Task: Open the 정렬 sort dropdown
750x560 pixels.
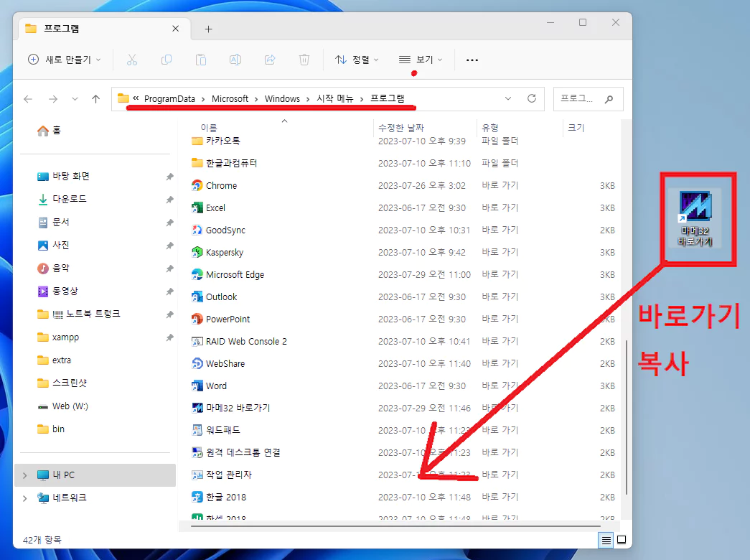Action: pyautogui.click(x=357, y=60)
